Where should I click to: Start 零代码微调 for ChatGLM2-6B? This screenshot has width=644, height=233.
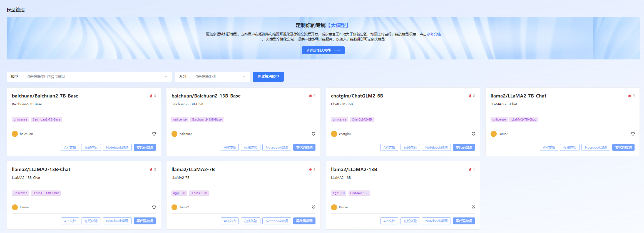point(464,147)
